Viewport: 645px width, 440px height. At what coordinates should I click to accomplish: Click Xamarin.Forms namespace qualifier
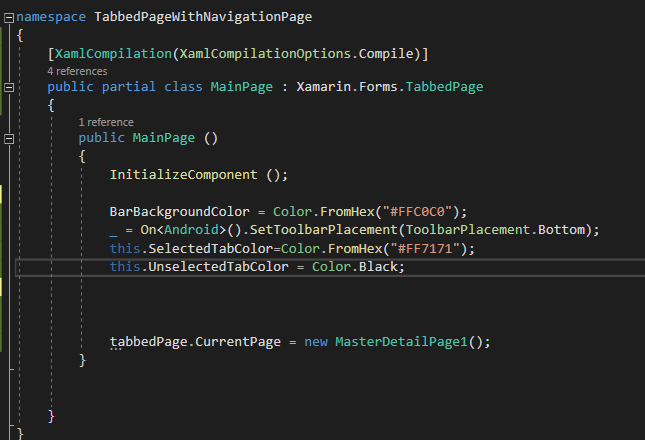pos(347,87)
